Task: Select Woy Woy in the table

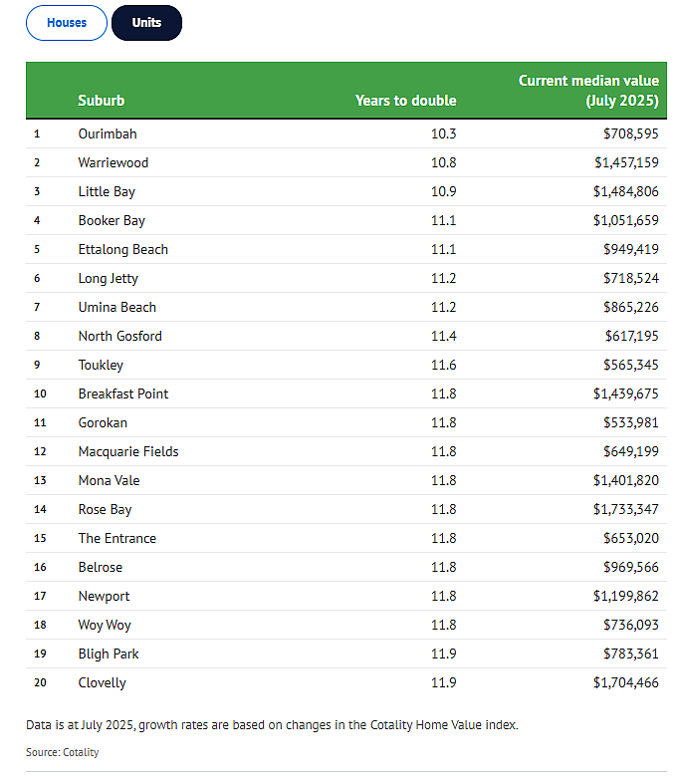Action: click(105, 626)
